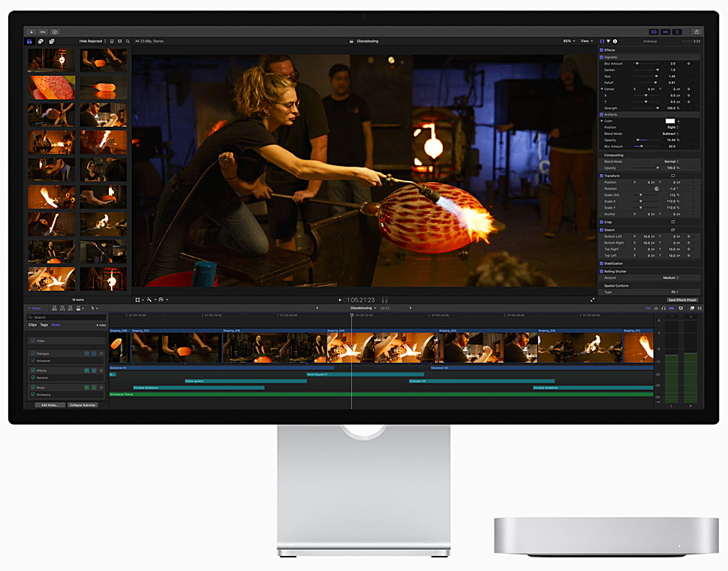
Task: Select the Clips tab in index
Action: [x=32, y=325]
